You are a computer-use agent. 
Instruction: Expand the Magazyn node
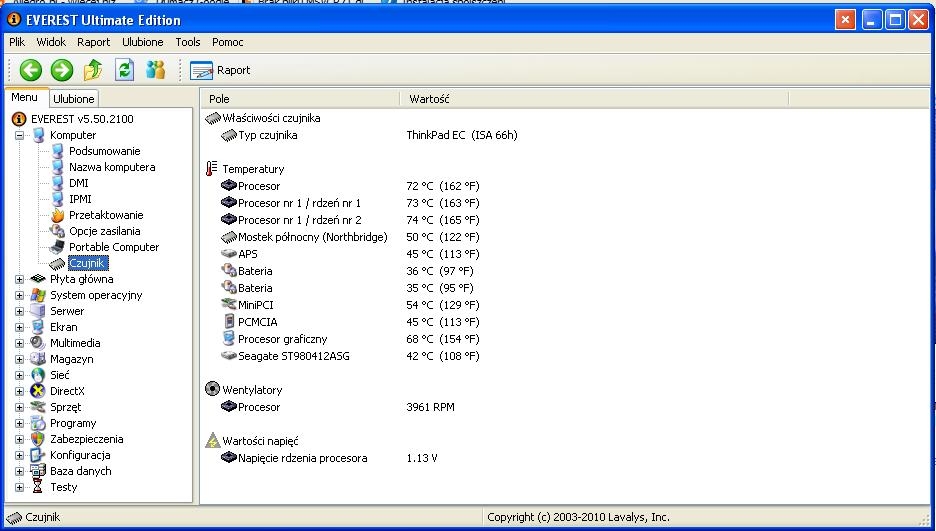click(19, 360)
